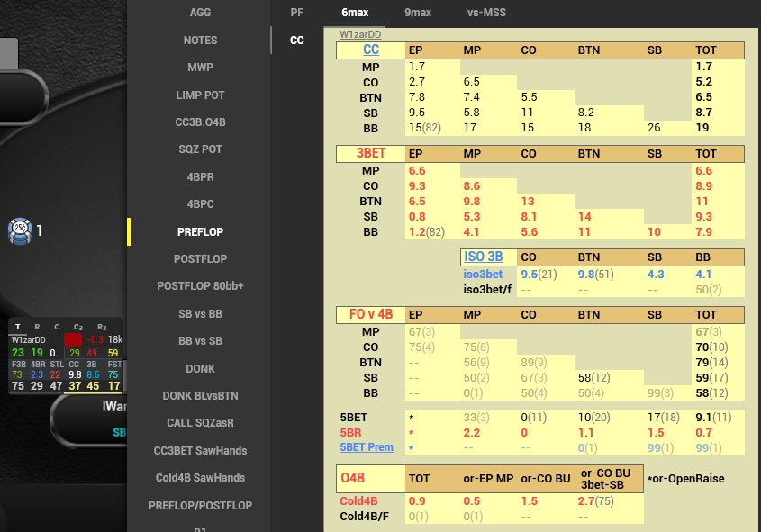This screenshot has width=761, height=532.
Task: Click the 3BET table header
Action: pyautogui.click(x=371, y=153)
